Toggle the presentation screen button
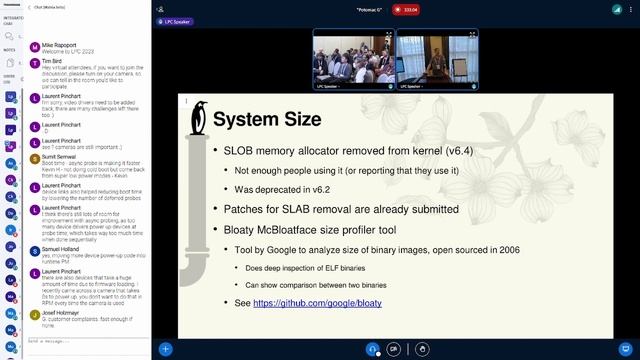The image size is (640, 360). coord(625,349)
